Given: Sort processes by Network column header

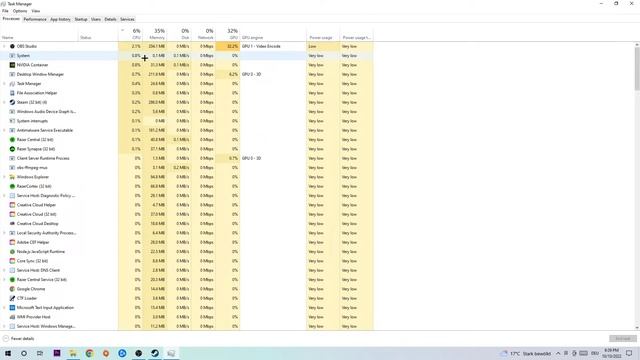Looking at the screenshot, I should click(x=204, y=34).
